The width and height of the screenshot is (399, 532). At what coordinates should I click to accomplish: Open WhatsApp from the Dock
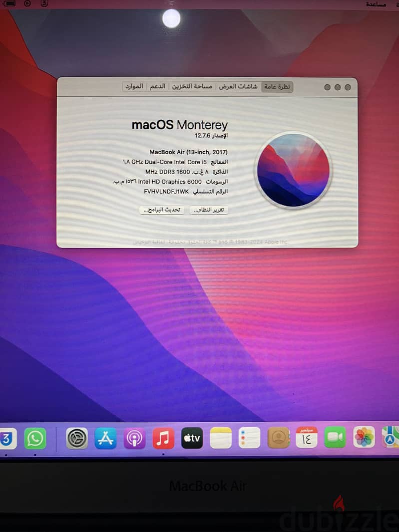coord(35,438)
